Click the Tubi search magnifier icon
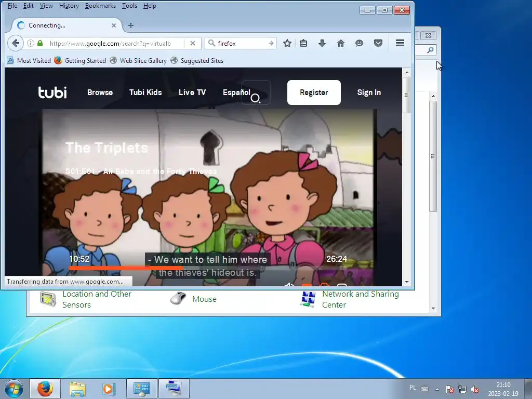This screenshot has height=399, width=532. click(x=256, y=98)
